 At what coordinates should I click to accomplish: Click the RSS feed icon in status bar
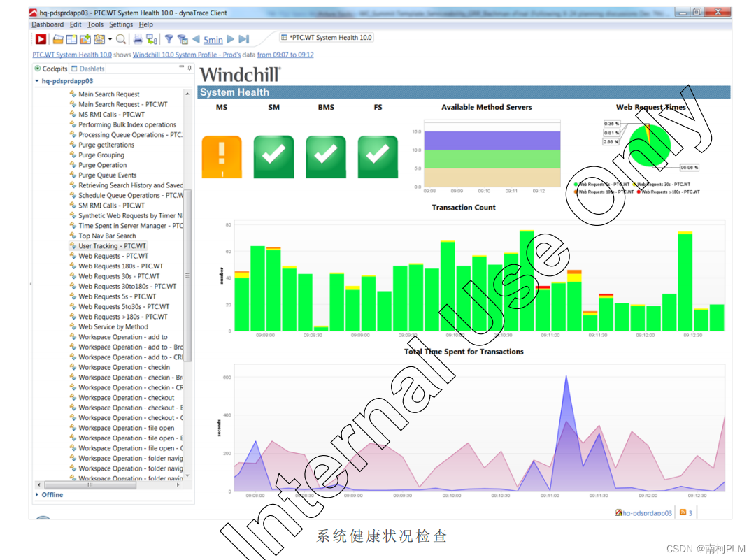(x=683, y=512)
